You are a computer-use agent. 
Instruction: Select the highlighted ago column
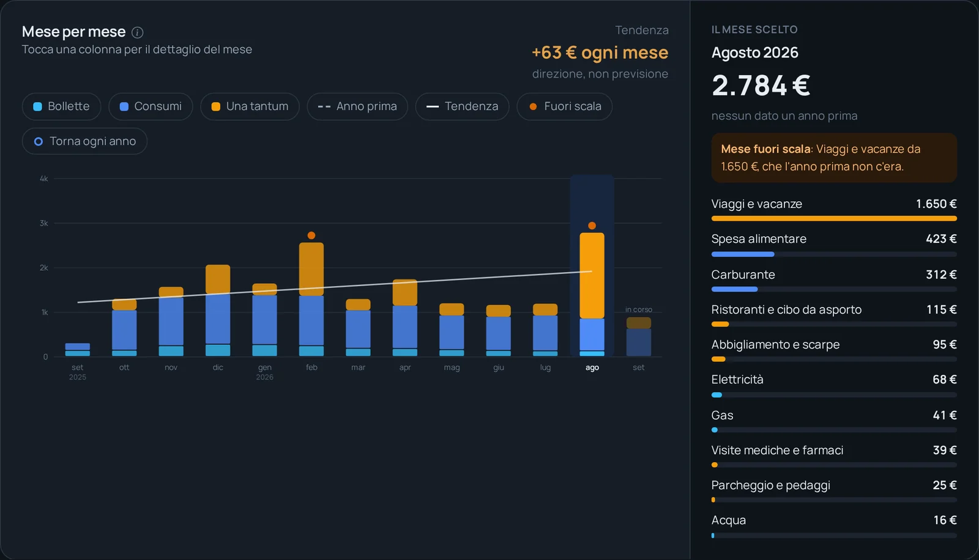click(x=592, y=295)
